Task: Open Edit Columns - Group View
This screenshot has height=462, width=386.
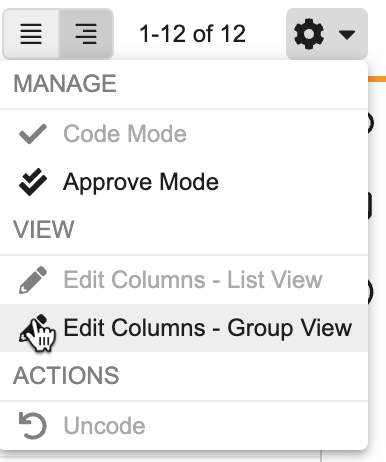Action: [184, 328]
